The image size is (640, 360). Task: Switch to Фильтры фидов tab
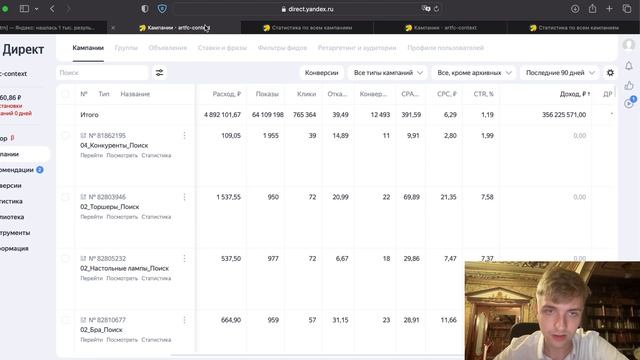pos(282,48)
